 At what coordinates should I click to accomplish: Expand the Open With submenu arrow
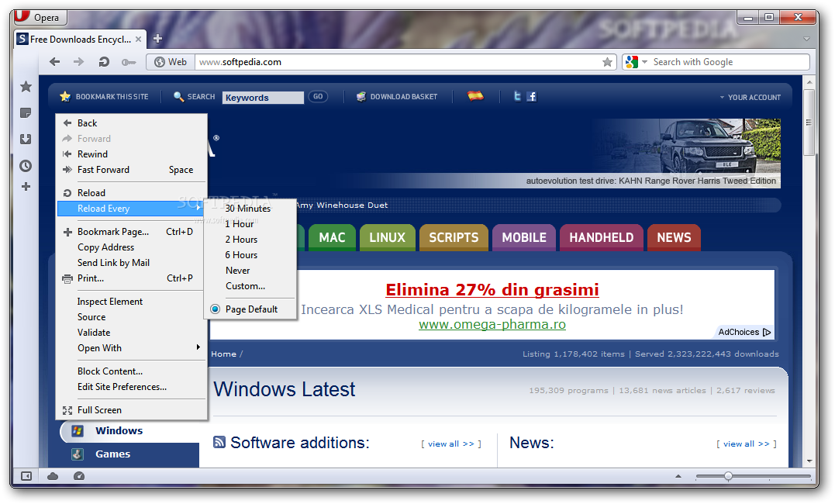pyautogui.click(x=198, y=347)
